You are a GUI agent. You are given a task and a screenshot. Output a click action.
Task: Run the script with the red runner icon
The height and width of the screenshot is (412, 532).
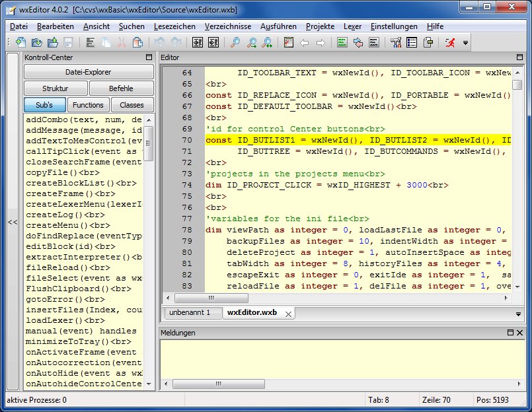(x=449, y=42)
